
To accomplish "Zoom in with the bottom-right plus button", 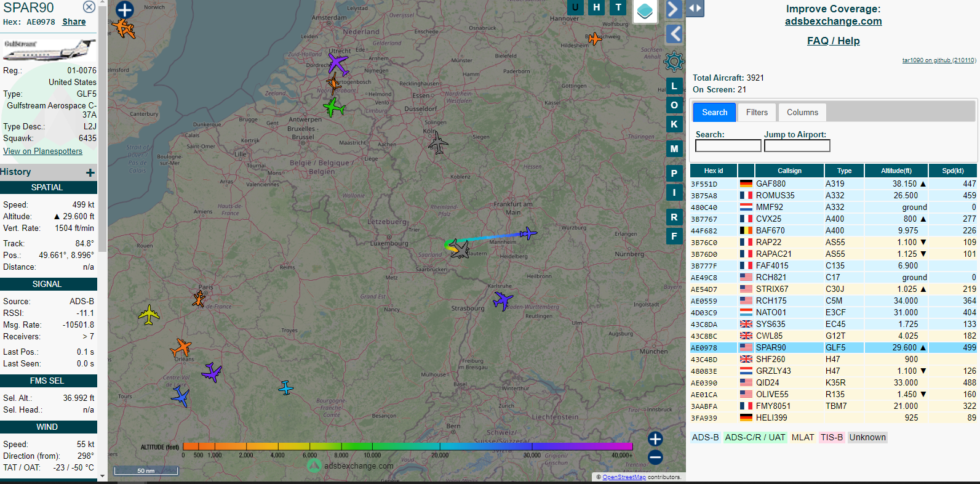I will [x=655, y=438].
